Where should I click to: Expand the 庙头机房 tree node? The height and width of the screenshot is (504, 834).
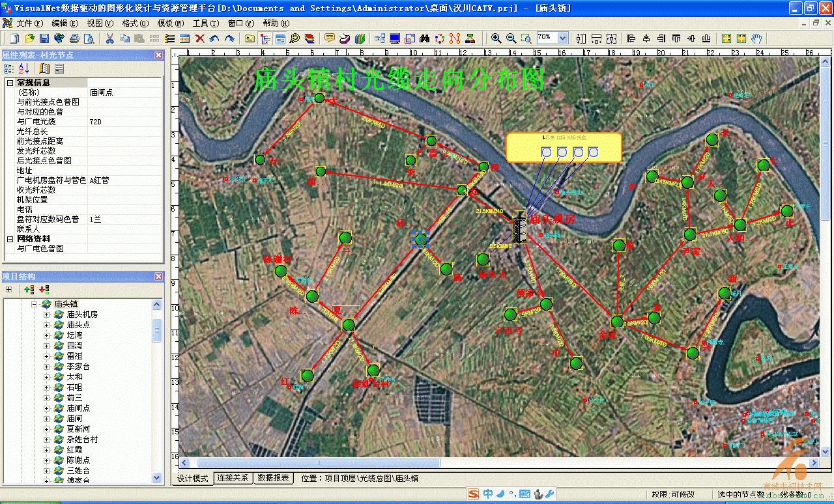coord(47,315)
